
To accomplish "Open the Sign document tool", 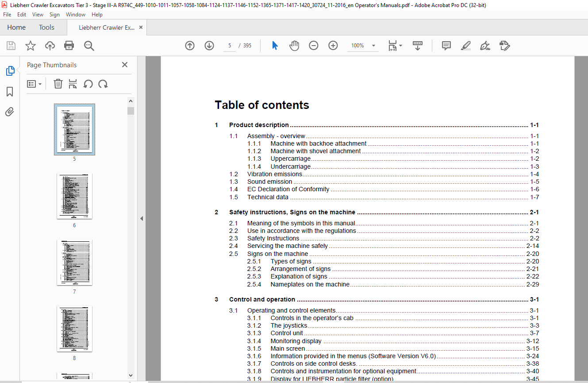I will coord(485,46).
